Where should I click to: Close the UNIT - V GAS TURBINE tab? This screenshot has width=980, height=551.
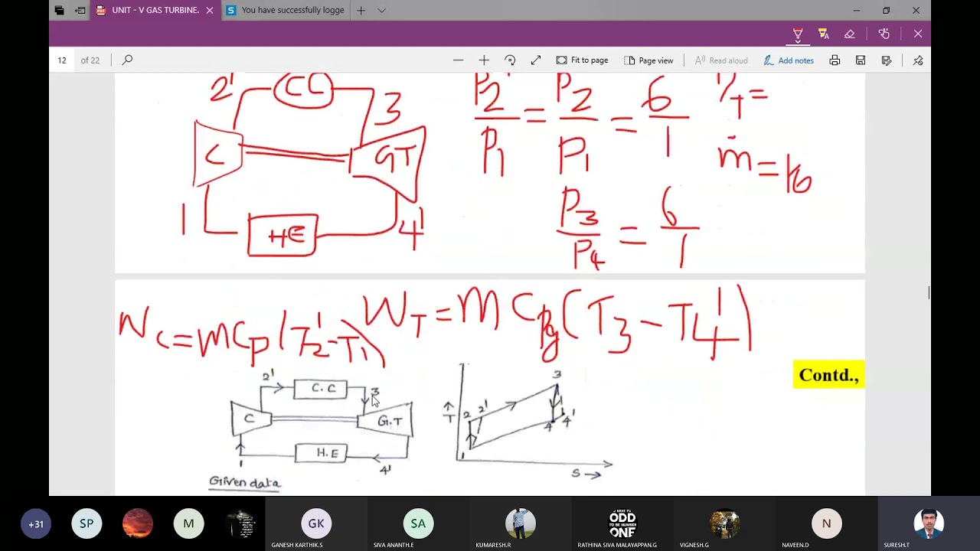[x=210, y=11]
